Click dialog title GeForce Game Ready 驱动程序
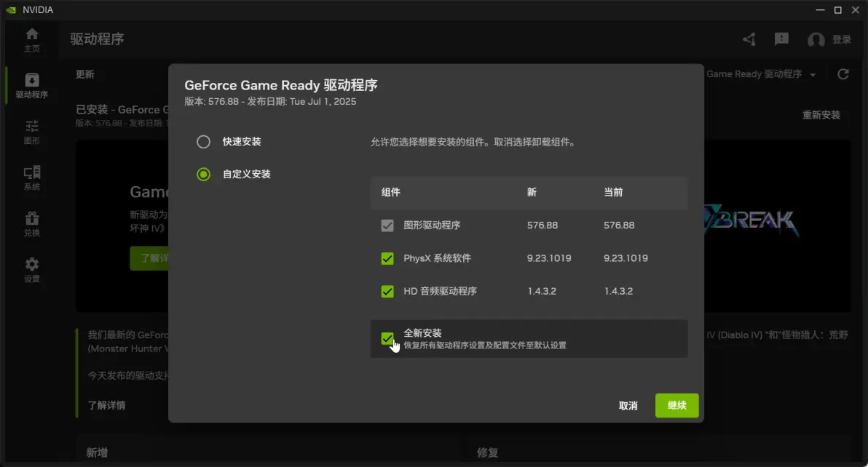The width and height of the screenshot is (868, 467). tap(281, 85)
